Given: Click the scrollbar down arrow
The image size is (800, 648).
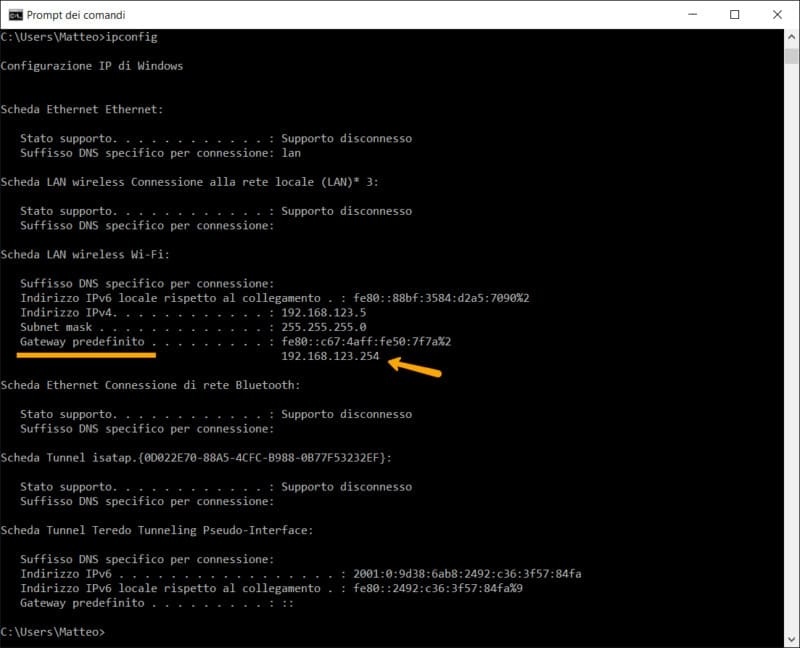Looking at the screenshot, I should [x=790, y=639].
